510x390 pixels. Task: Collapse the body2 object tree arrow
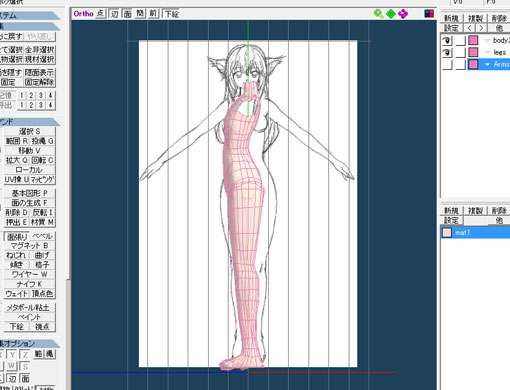tap(487, 40)
